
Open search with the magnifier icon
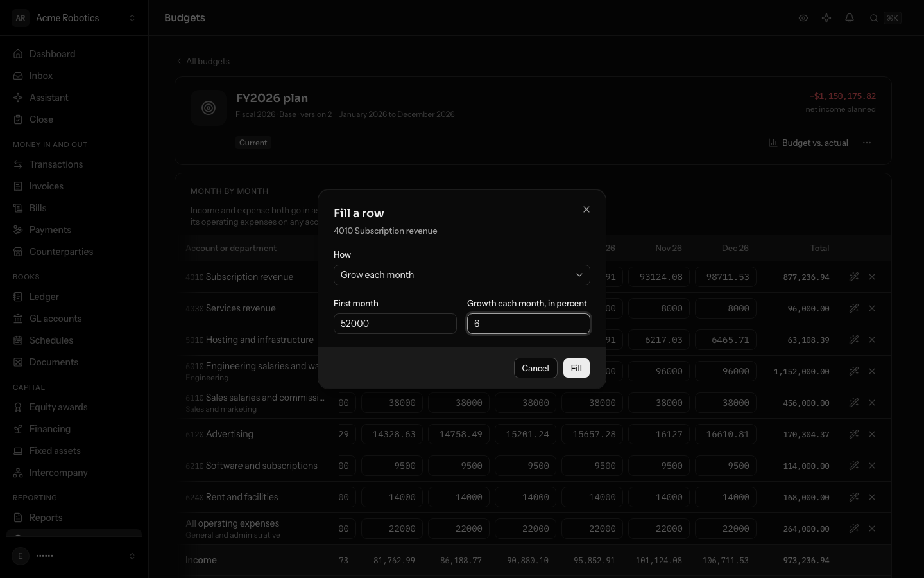pos(874,18)
